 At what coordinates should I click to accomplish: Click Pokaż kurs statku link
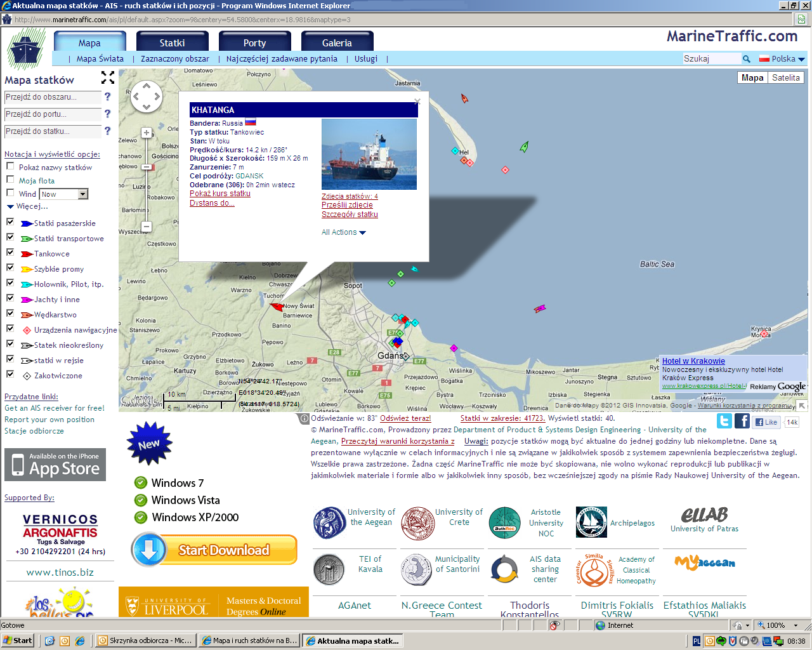pyautogui.click(x=220, y=194)
